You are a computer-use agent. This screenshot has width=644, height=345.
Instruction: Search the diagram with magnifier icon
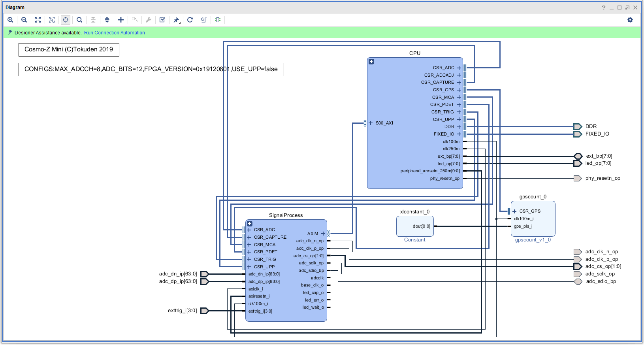[79, 20]
